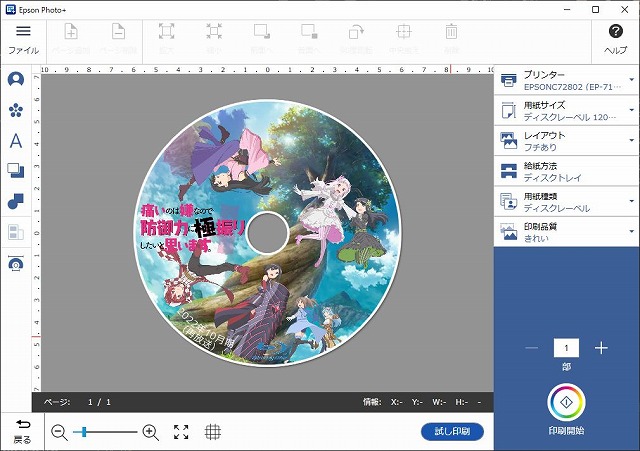Select the overlapping frames tool in sidebar
The image size is (640, 451).
tap(16, 171)
